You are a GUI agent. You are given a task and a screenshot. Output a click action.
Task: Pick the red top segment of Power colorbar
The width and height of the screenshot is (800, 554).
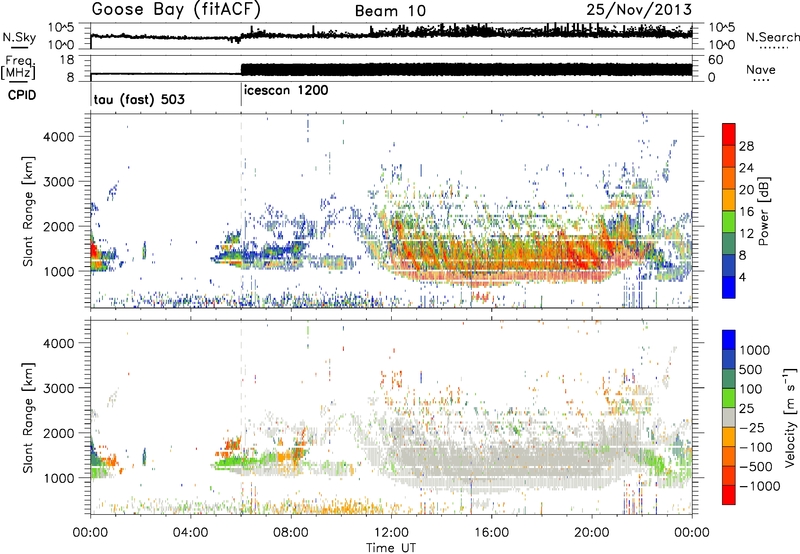pos(729,134)
